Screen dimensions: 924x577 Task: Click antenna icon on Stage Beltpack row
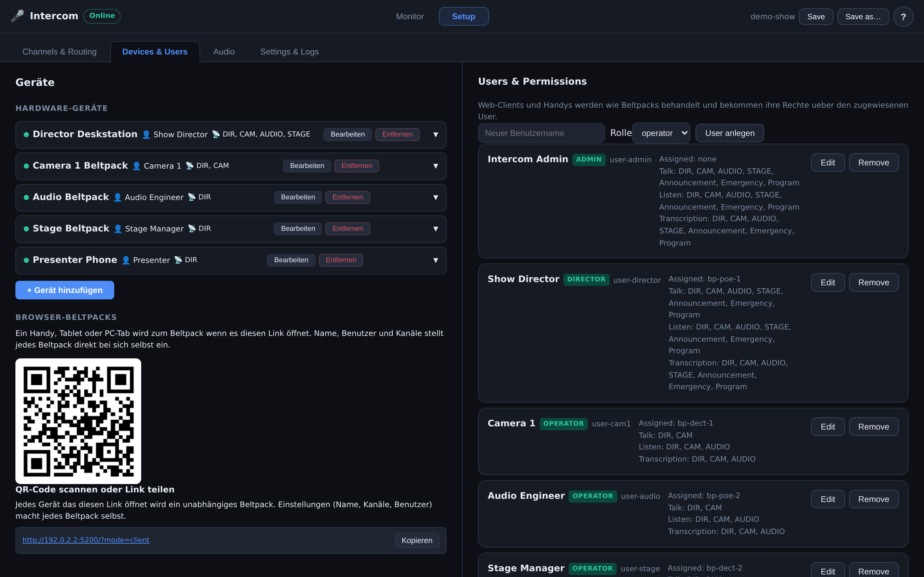tap(192, 228)
